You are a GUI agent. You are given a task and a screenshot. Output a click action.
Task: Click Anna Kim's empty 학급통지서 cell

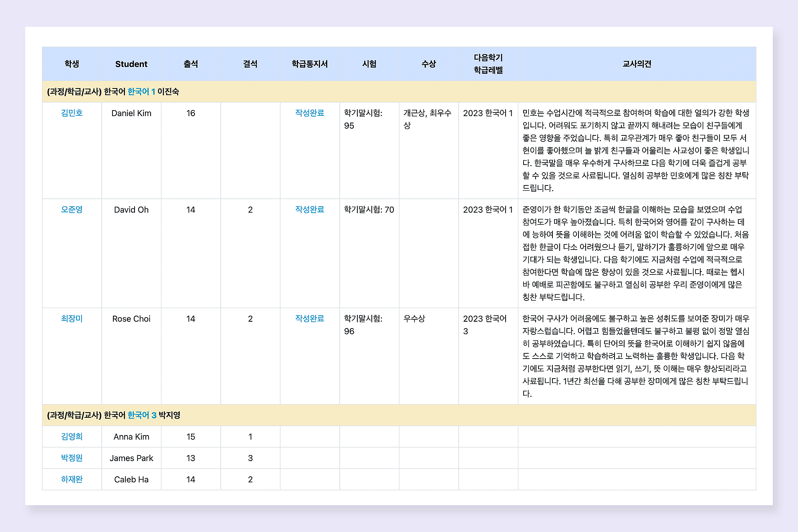tap(309, 437)
